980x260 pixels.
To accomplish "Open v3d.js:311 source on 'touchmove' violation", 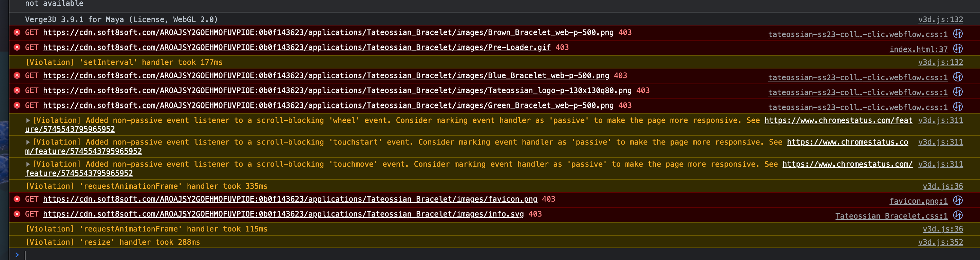I will (940, 164).
